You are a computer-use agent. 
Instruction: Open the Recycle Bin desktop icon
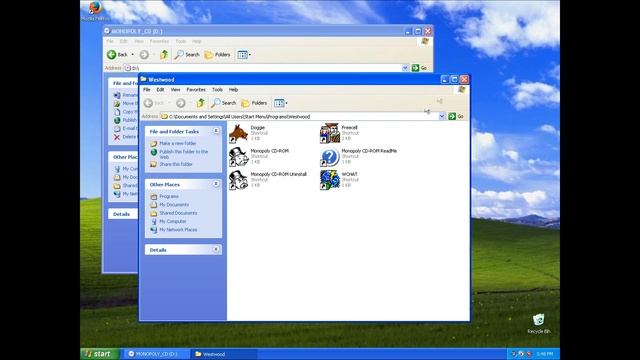tap(538, 324)
